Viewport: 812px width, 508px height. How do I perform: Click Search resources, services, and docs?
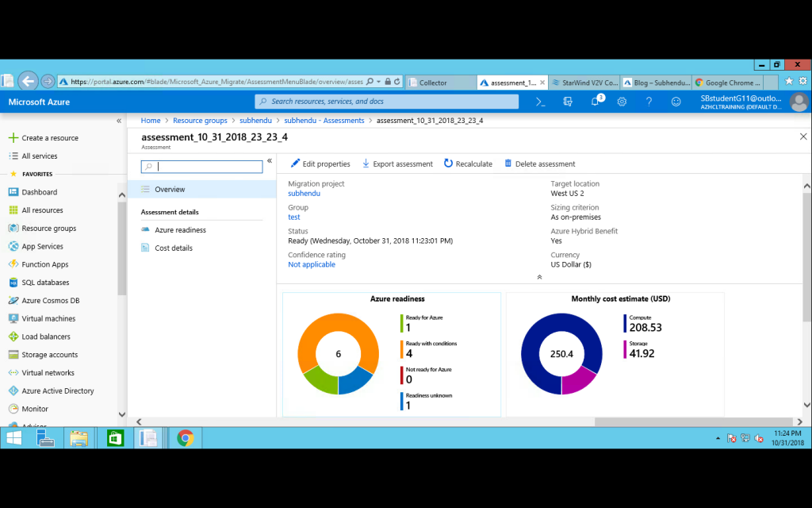pyautogui.click(x=386, y=102)
